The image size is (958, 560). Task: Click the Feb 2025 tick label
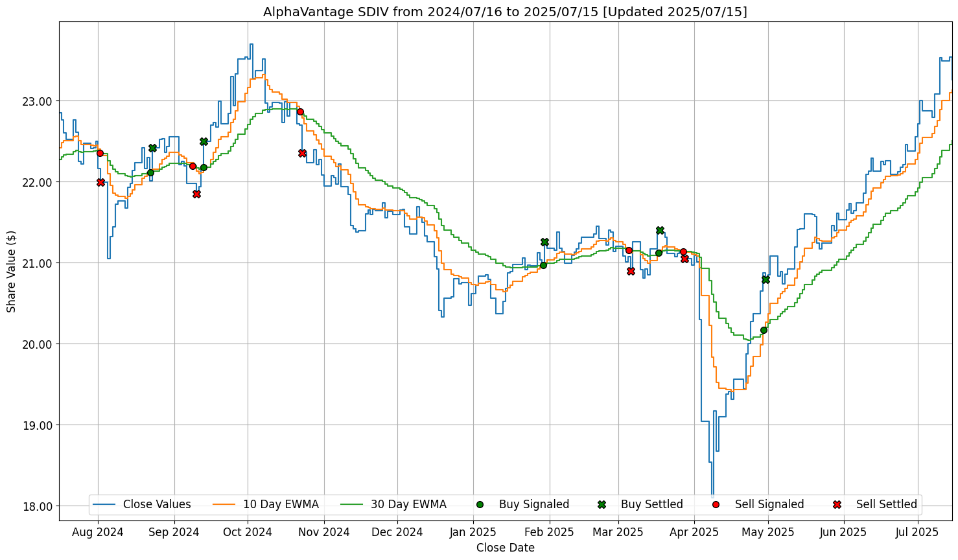[550, 532]
